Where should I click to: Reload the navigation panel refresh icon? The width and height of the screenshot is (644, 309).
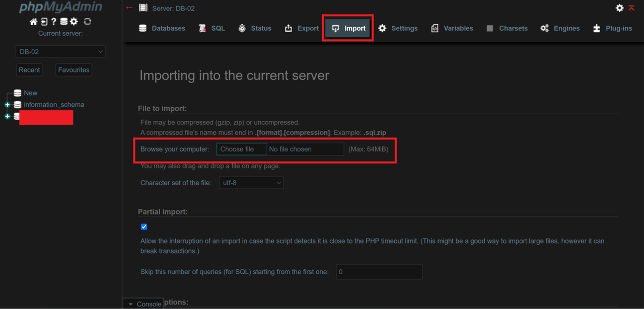click(x=88, y=22)
